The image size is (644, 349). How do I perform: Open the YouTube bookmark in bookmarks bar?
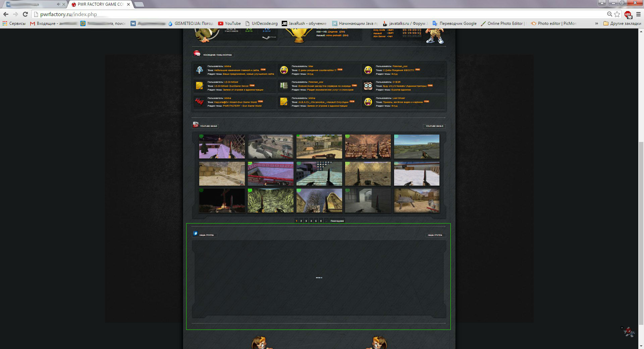click(229, 23)
